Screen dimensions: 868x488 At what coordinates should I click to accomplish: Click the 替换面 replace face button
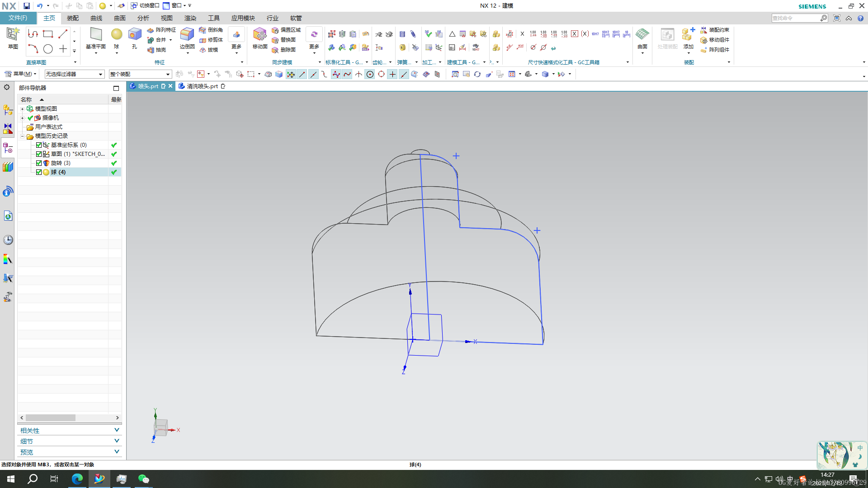click(x=284, y=40)
